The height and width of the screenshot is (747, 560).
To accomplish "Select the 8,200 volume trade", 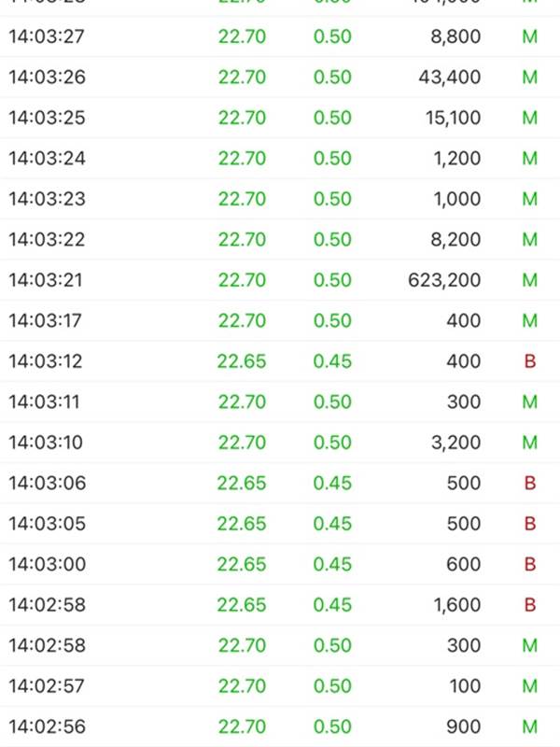I will [455, 239].
